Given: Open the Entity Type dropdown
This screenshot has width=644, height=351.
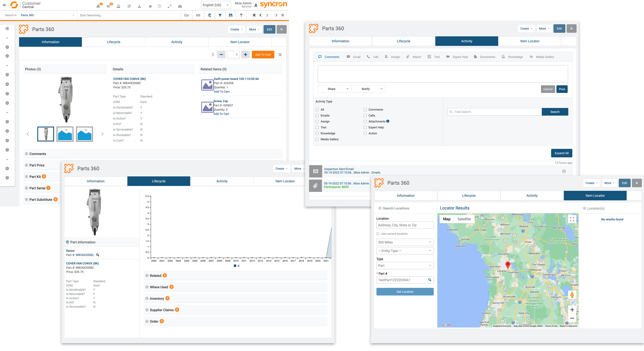Looking at the screenshot, I should 405,251.
